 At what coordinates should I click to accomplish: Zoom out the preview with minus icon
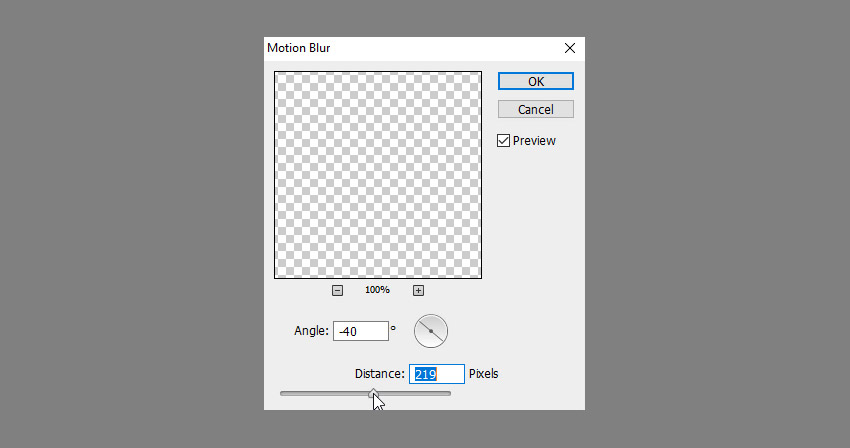click(337, 291)
